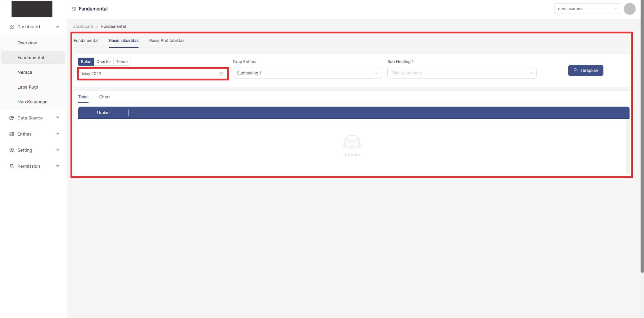Screen dimensions: 644x318
Task: Switch to Rasio Profitabilitas tab
Action: tap(166, 41)
